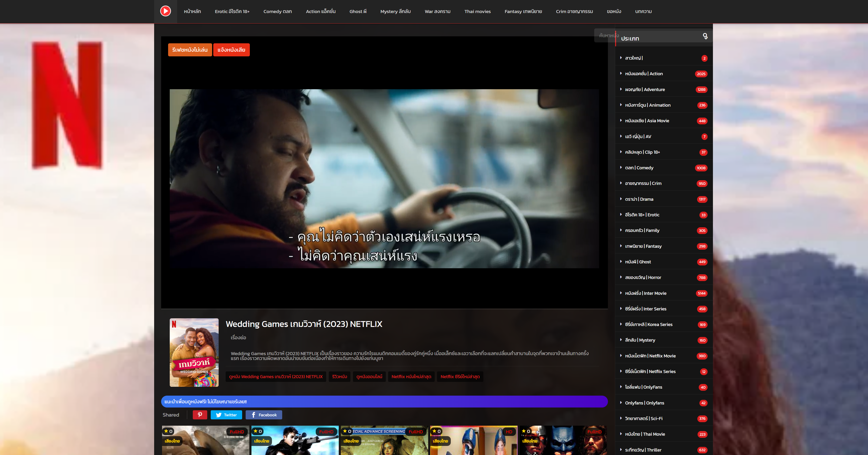
Task: Click the search magnifier icon
Action: (x=705, y=36)
